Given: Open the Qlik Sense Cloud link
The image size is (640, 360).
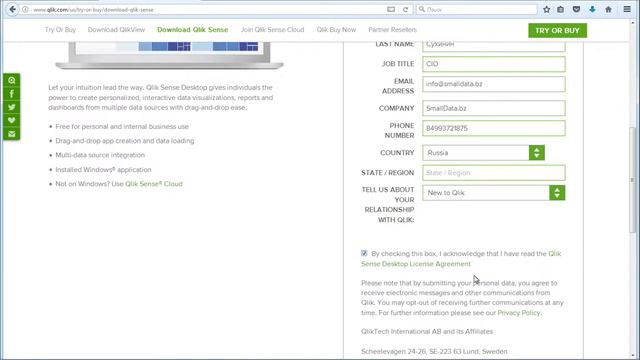Looking at the screenshot, I should click(154, 184).
